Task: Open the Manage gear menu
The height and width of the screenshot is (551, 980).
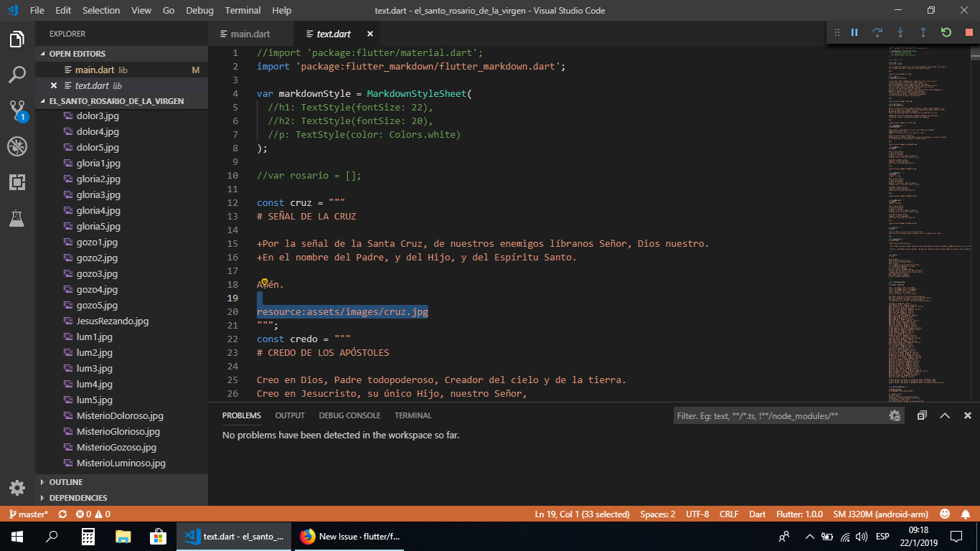Action: coord(17,488)
